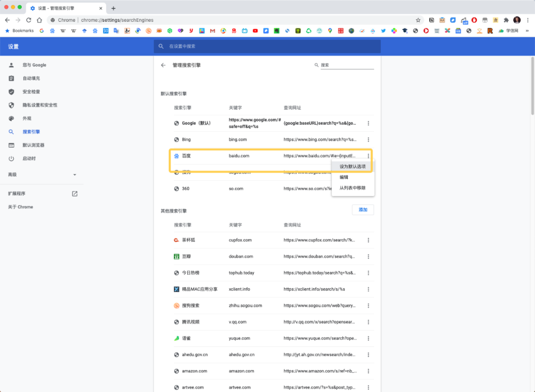Open more actions for 百度 row
This screenshot has height=392, width=535.
pos(368,156)
